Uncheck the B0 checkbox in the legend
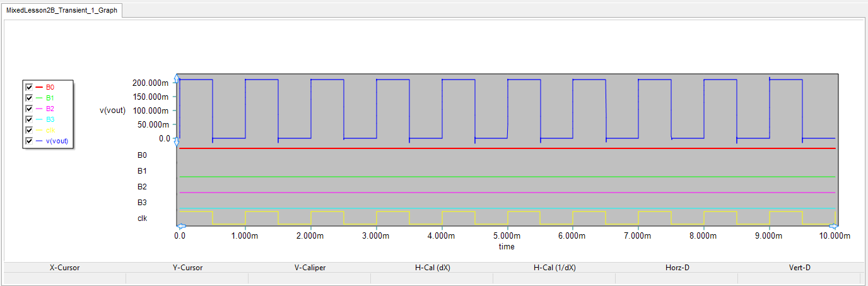868x286 pixels. 28,87
